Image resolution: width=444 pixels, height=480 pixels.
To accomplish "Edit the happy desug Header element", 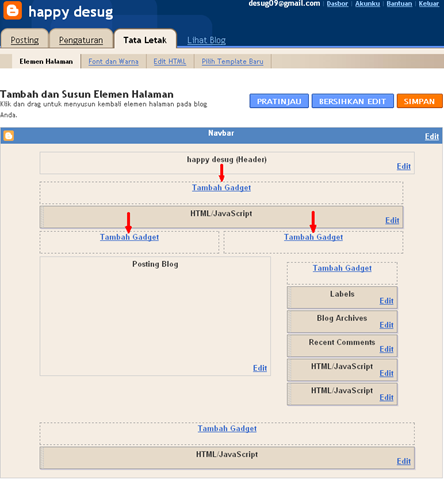I will (404, 166).
